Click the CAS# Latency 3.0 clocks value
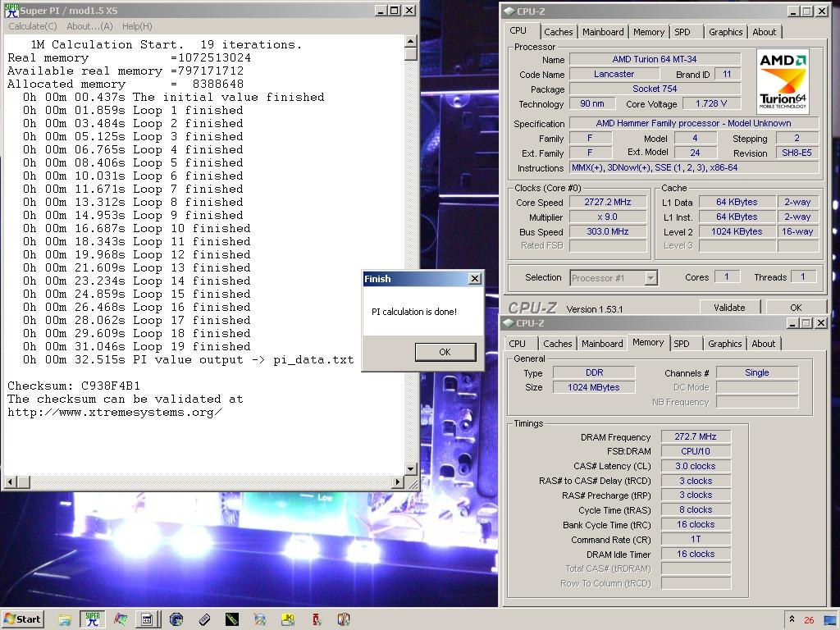Image resolution: width=840 pixels, height=630 pixels. point(696,466)
